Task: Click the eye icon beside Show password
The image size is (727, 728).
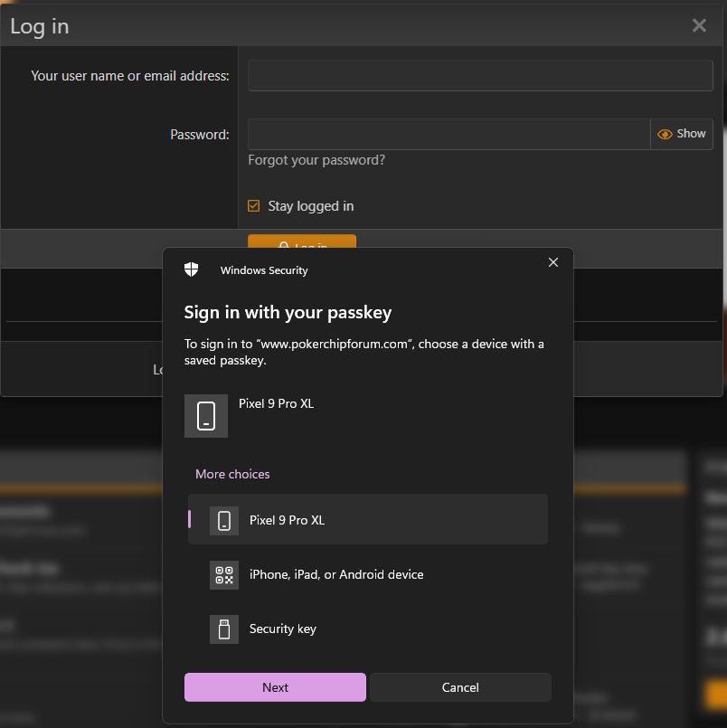Action: [665, 134]
